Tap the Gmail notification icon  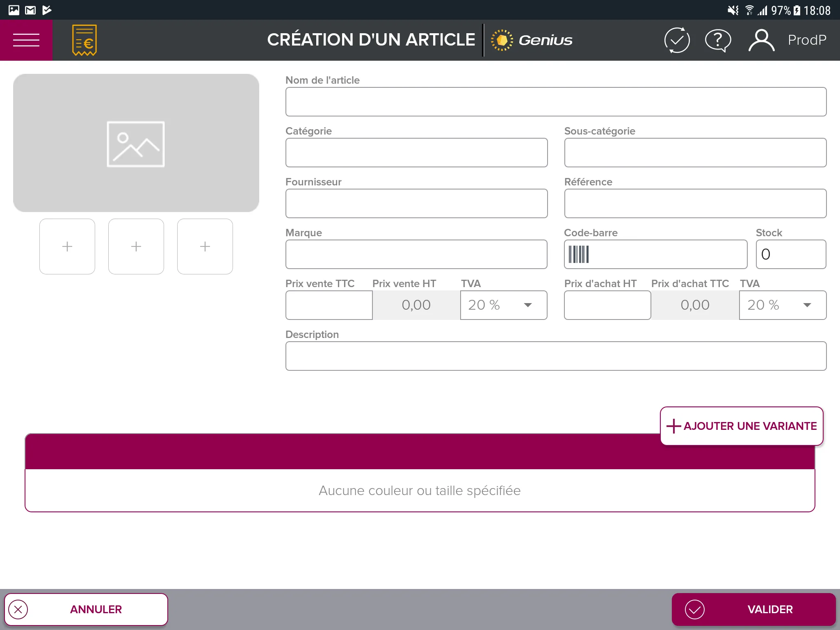click(x=30, y=10)
